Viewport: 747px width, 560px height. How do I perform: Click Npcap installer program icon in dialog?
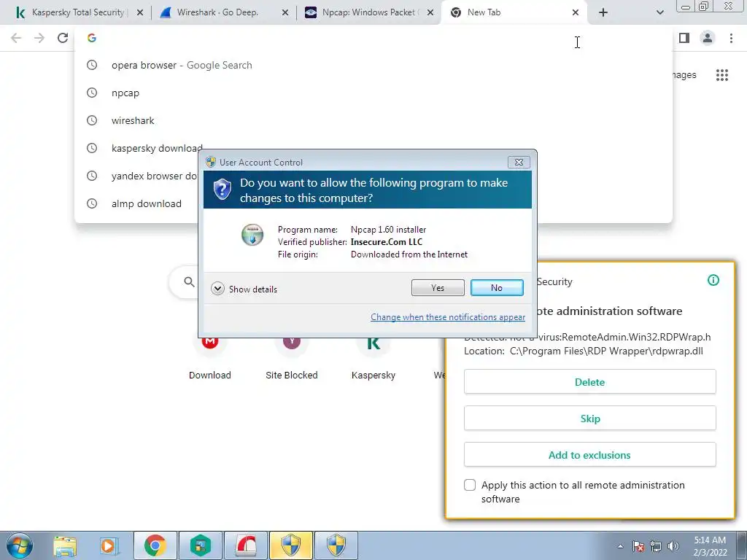[252, 235]
